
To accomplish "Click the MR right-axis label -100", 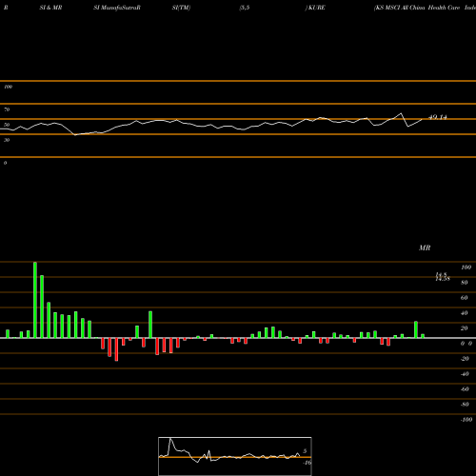I will pyautogui.click(x=466, y=420).
